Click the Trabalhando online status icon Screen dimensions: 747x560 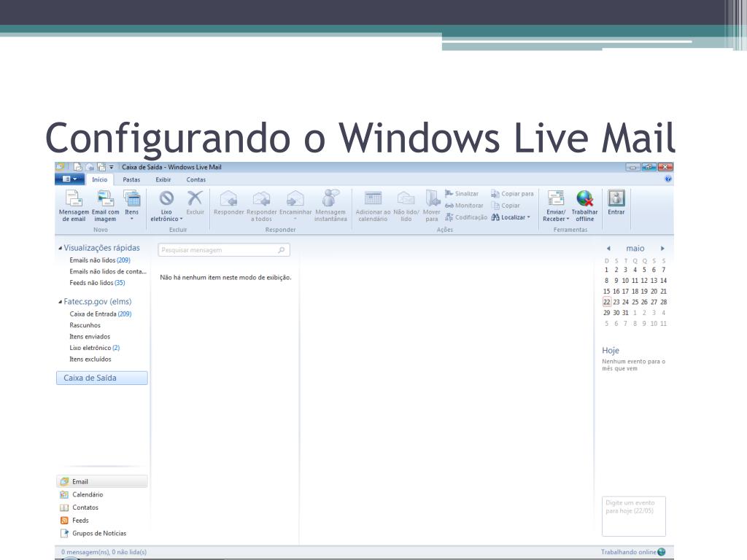click(x=661, y=552)
